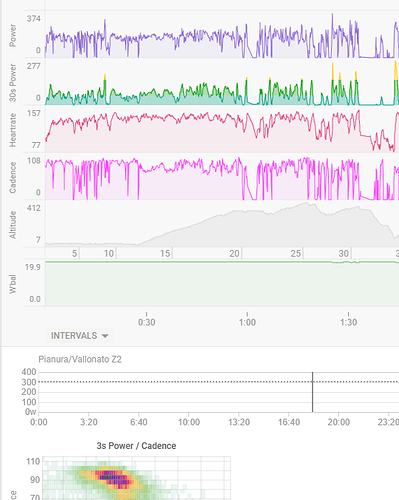Image resolution: width=399 pixels, height=500 pixels.
Task: Click the INTERVALS dropdown arrow
Action: coord(105,336)
